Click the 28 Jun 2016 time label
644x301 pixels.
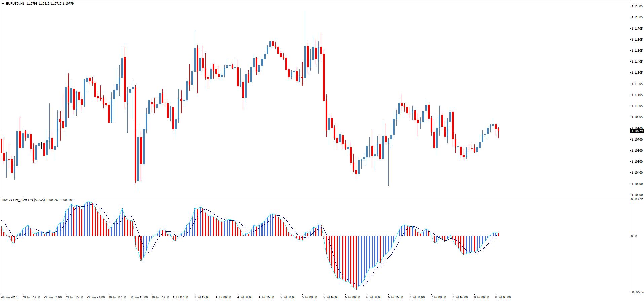[x=9, y=297]
